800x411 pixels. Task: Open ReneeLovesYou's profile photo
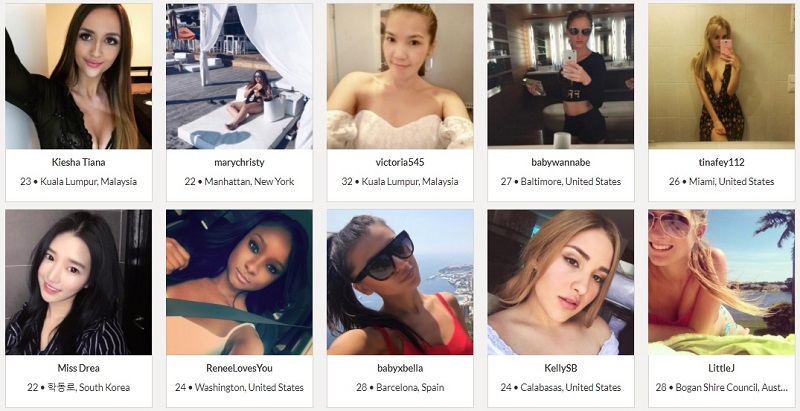[239, 282]
